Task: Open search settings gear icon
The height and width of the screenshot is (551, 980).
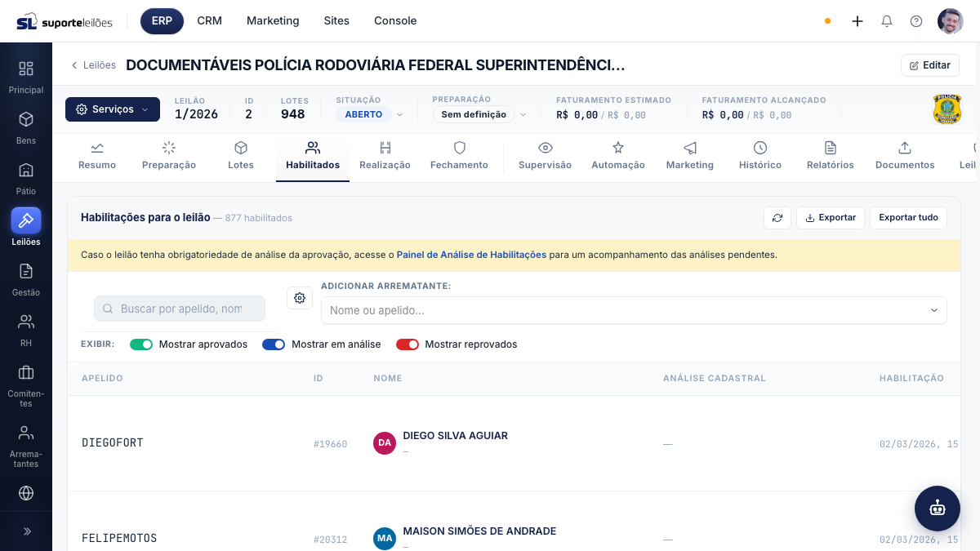Action: pyautogui.click(x=300, y=298)
